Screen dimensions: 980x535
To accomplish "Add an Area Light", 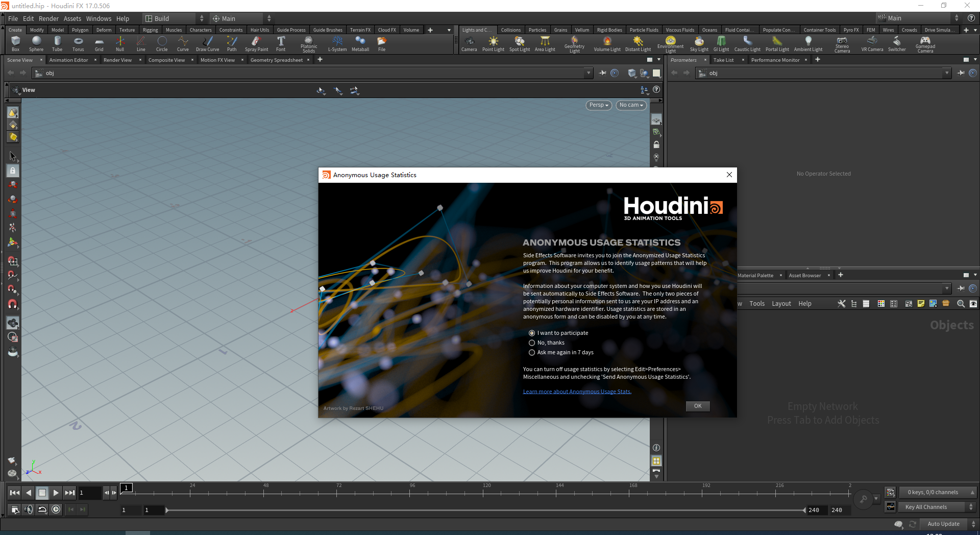I will [x=545, y=44].
